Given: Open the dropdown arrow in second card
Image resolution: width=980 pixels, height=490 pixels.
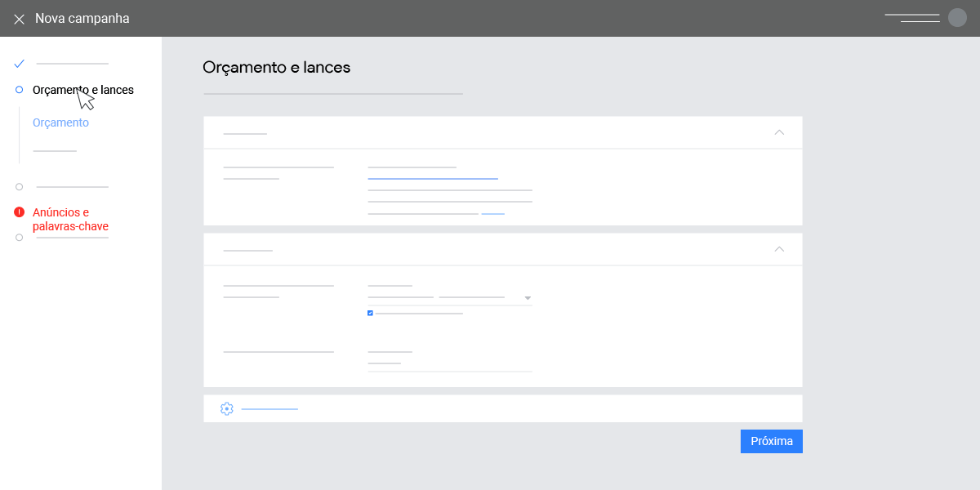Looking at the screenshot, I should (528, 298).
